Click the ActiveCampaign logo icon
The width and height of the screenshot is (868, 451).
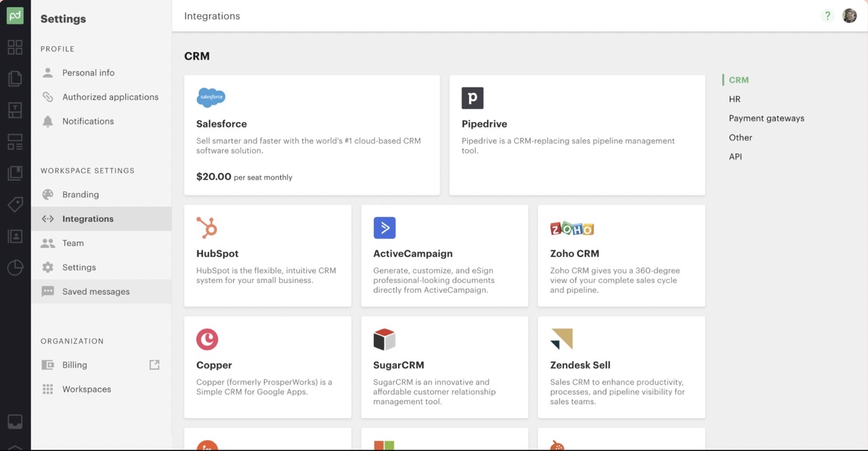pos(384,228)
